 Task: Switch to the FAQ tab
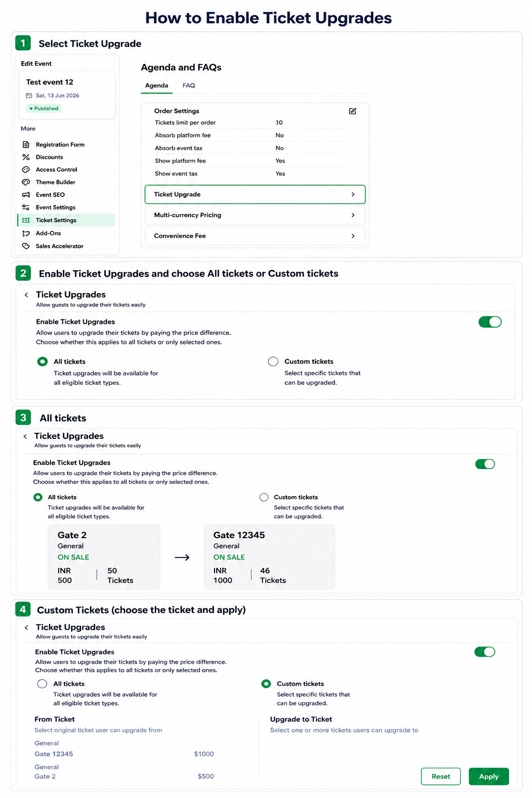click(189, 86)
